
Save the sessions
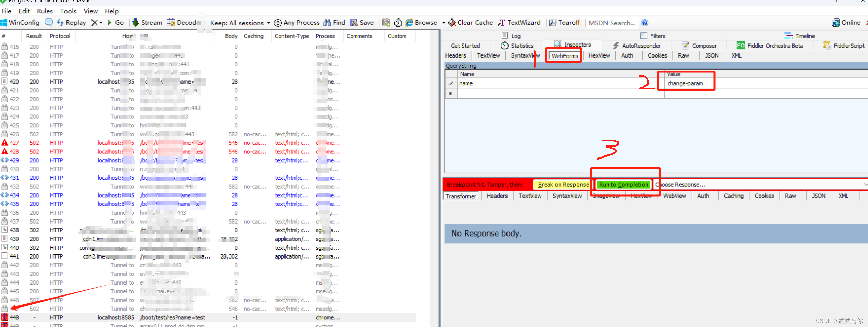coord(362,23)
